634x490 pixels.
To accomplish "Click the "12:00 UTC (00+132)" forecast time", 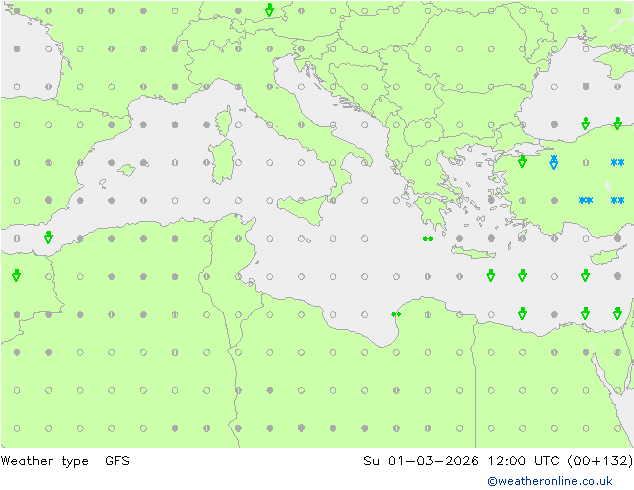I will pos(560,460).
